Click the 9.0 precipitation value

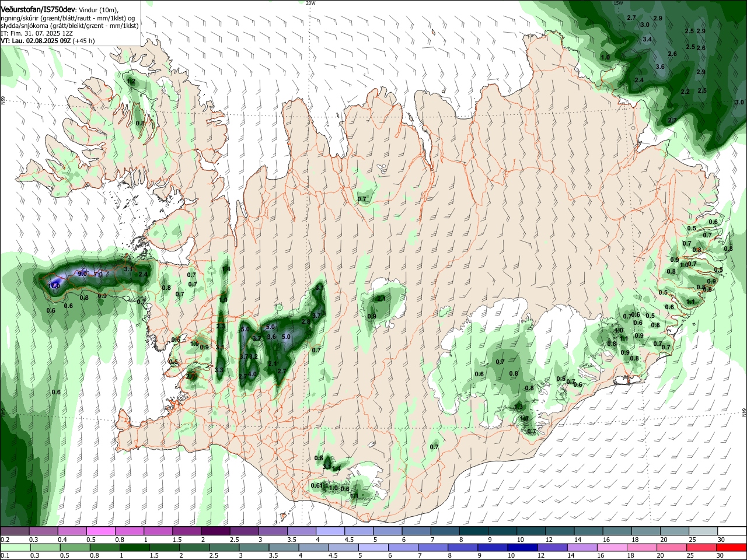[82, 274]
